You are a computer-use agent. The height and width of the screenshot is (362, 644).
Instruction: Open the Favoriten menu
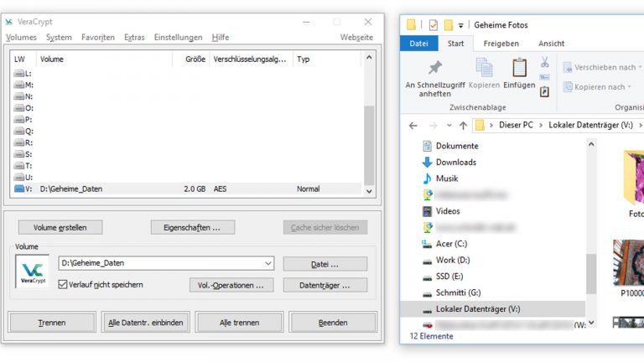click(x=98, y=38)
